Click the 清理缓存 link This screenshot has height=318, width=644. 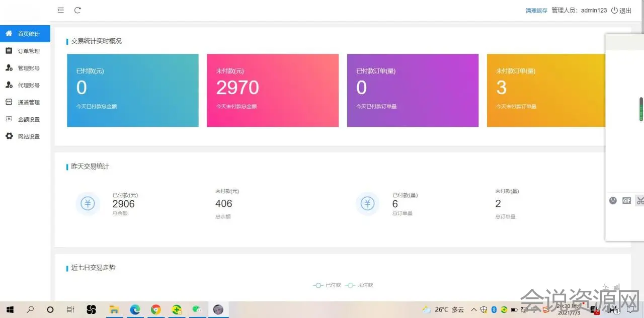point(536,11)
